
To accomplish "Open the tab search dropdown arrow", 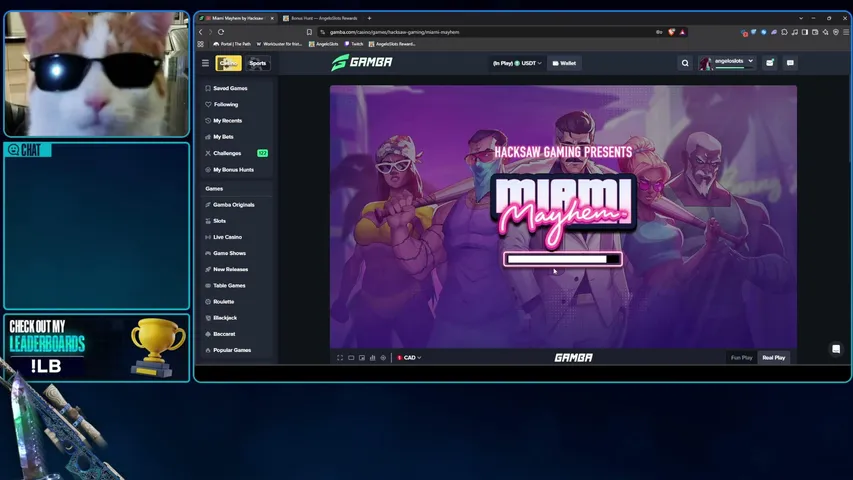I will [801, 18].
